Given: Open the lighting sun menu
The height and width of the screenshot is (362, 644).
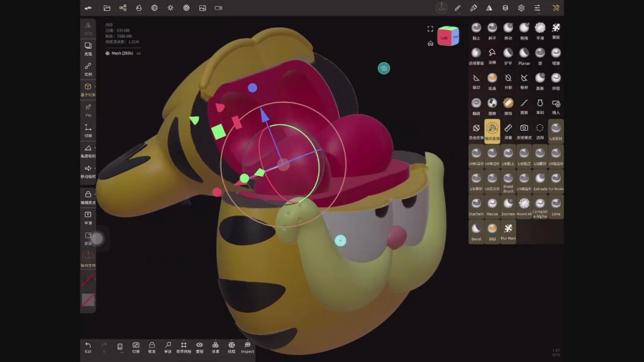Looking at the screenshot, I should coord(170,8).
